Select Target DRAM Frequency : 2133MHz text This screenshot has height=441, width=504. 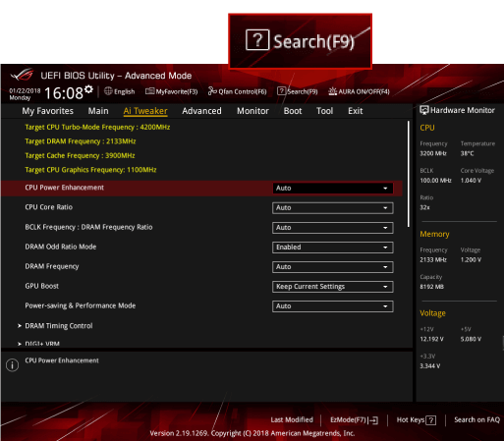tap(81, 141)
